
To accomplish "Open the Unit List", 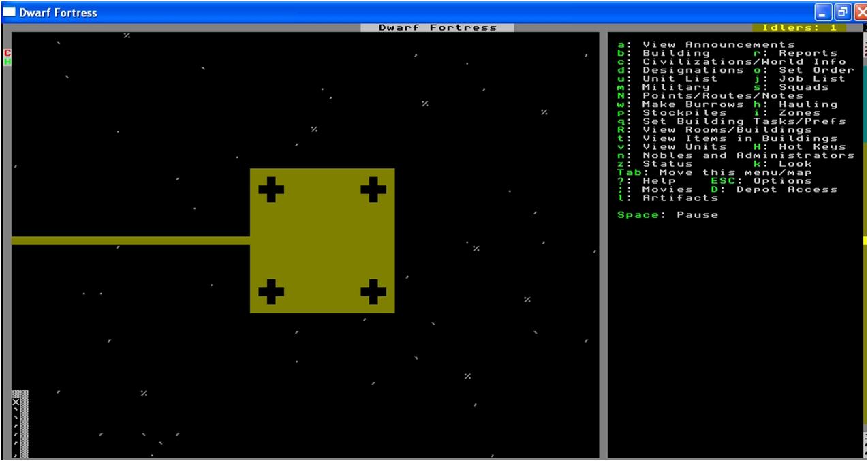I will point(668,79).
